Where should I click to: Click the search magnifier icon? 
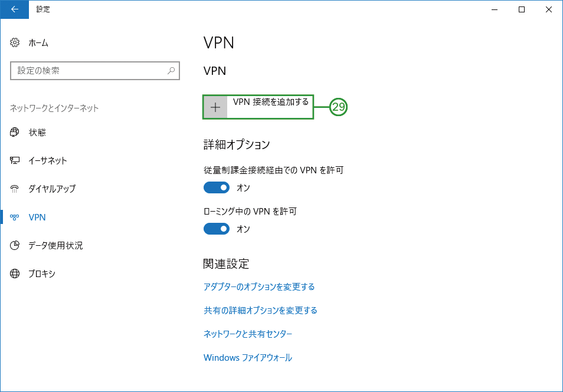[171, 71]
